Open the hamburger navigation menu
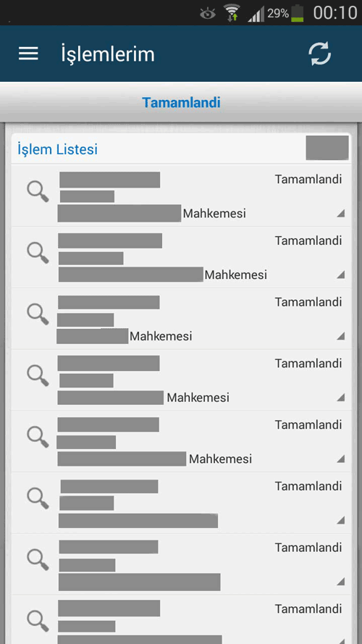This screenshot has height=644, width=362. [28, 54]
